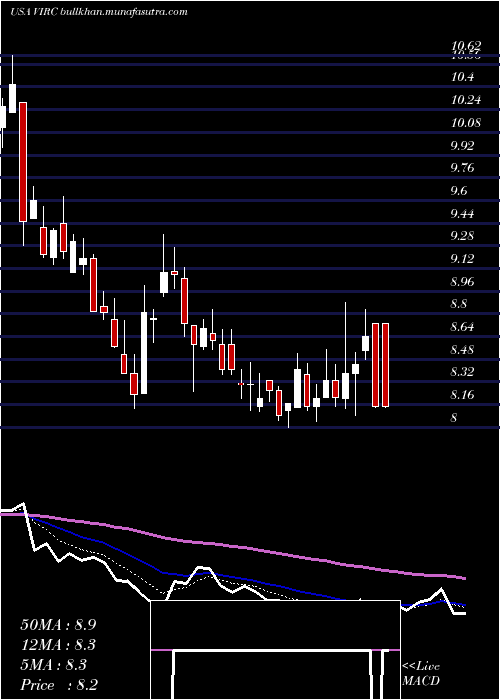This screenshot has height=700, width=500.
Task: Click the 8.48 price axis label
Action: point(462,350)
